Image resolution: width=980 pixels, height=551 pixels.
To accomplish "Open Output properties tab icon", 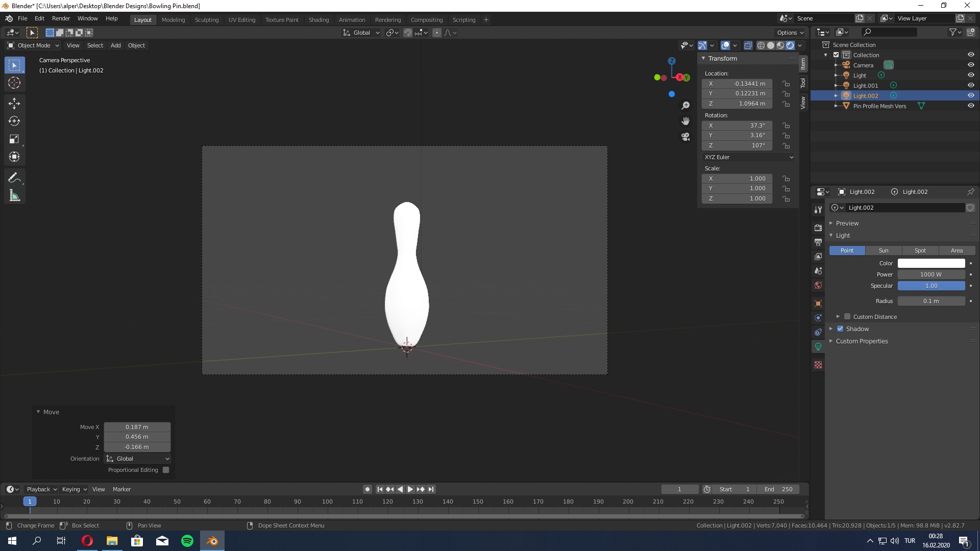I will [x=818, y=242].
